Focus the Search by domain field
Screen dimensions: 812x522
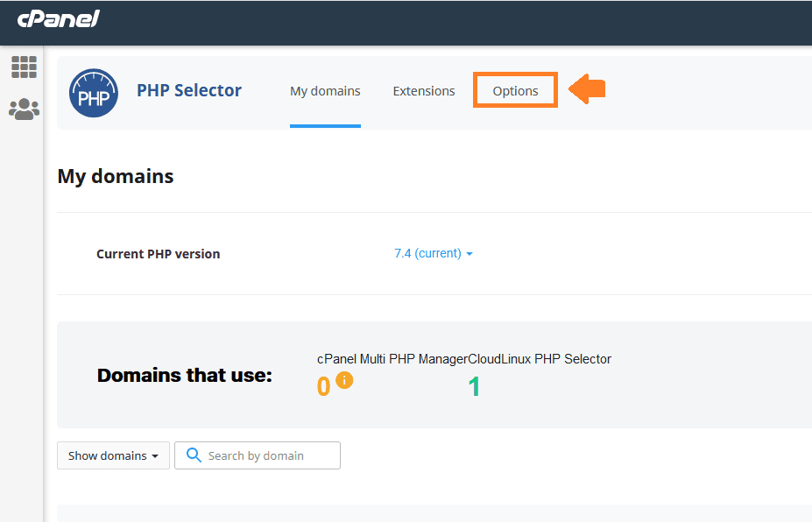[258, 455]
